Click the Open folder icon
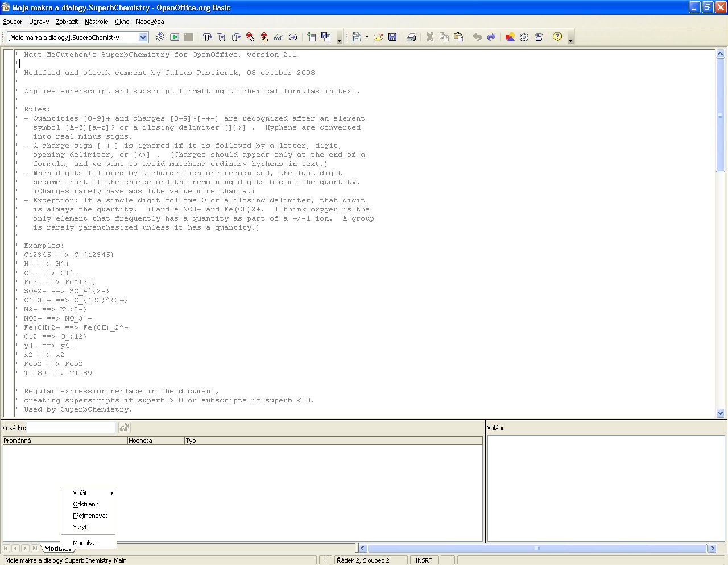728x565 pixels. point(378,37)
